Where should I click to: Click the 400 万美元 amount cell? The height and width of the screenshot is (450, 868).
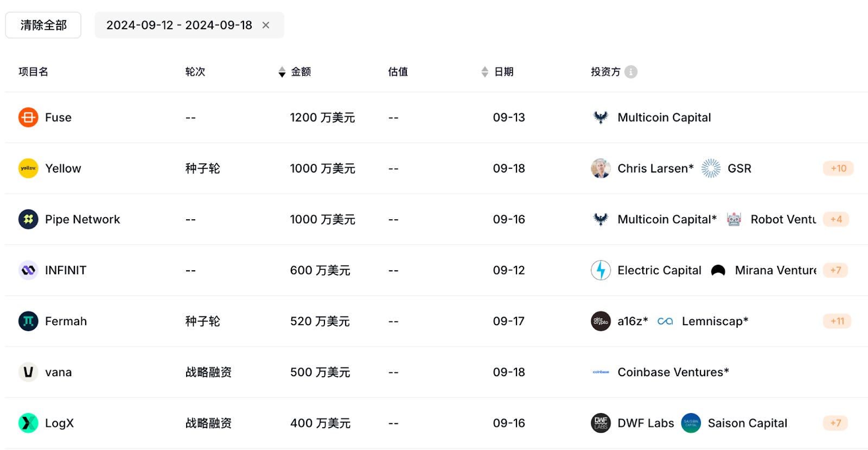tap(320, 423)
